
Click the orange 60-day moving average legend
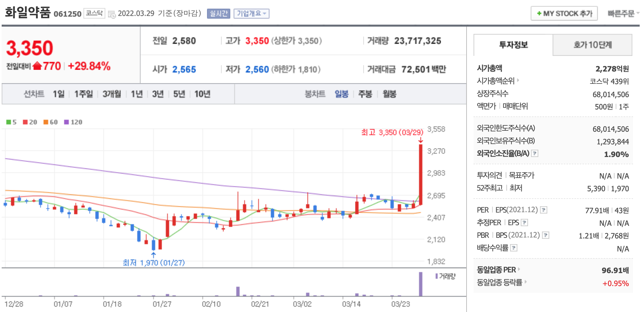pos(51,122)
